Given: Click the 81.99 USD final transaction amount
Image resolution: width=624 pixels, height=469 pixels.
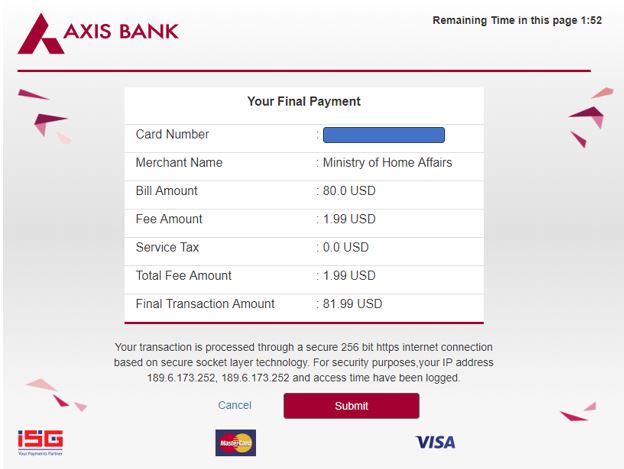Looking at the screenshot, I should 352,304.
